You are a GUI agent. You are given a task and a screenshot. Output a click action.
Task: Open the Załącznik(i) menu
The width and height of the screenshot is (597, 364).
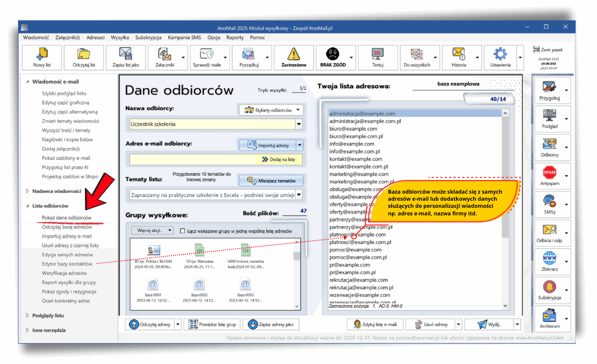point(67,37)
